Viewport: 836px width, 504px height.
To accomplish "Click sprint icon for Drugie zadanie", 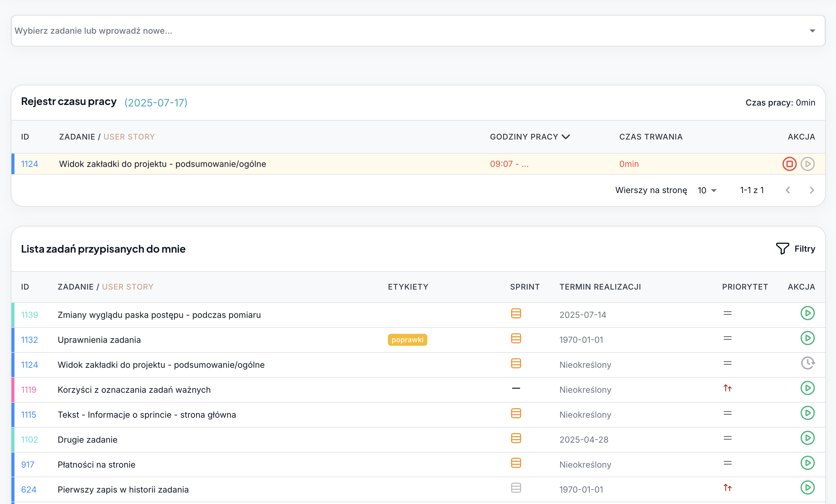I will (516, 438).
